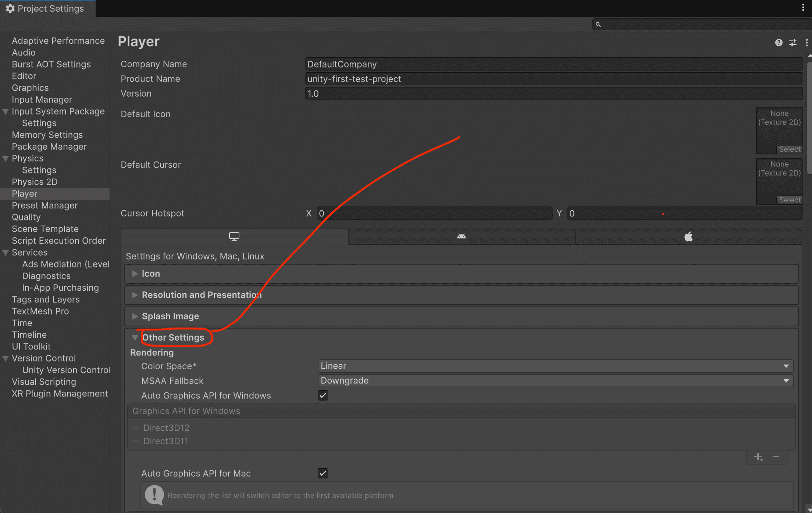Image resolution: width=812 pixels, height=513 pixels.
Task: Open the Player presets sliders icon
Action: point(793,43)
